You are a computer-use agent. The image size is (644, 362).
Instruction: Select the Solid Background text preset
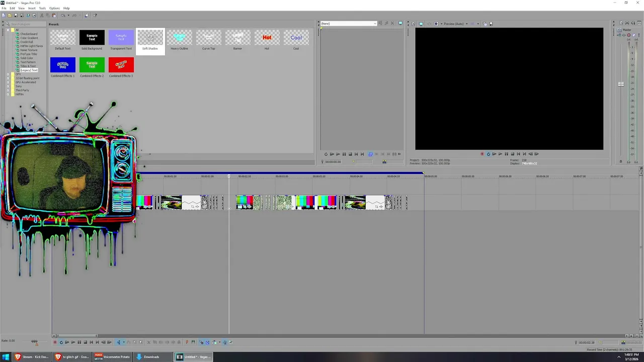[x=92, y=40]
